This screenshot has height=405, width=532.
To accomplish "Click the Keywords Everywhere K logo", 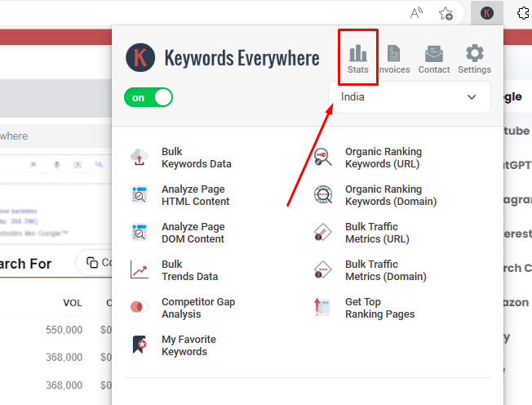I will [x=140, y=58].
